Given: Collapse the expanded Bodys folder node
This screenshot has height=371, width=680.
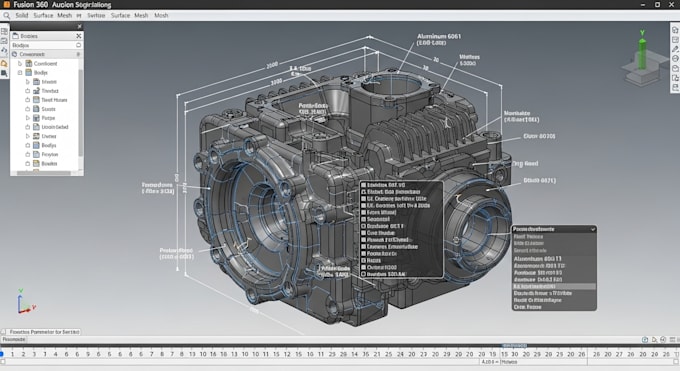Looking at the screenshot, I should 20,72.
